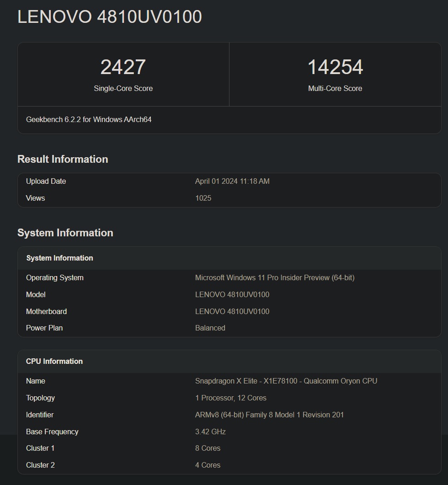The height and width of the screenshot is (485, 448).
Task: Click the Cluster 2 label
Action: [x=40, y=465]
